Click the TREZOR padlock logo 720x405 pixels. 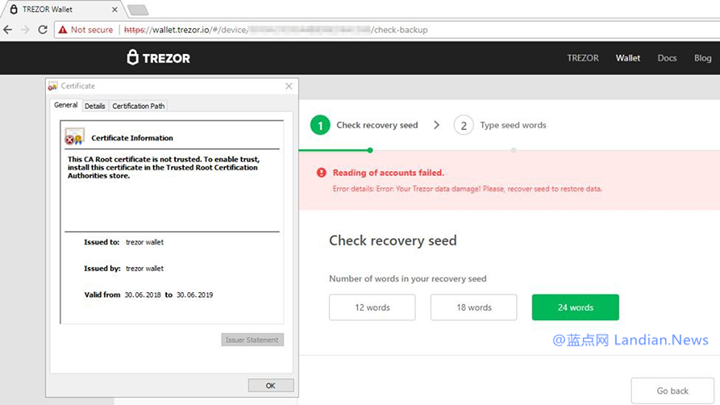coord(131,58)
